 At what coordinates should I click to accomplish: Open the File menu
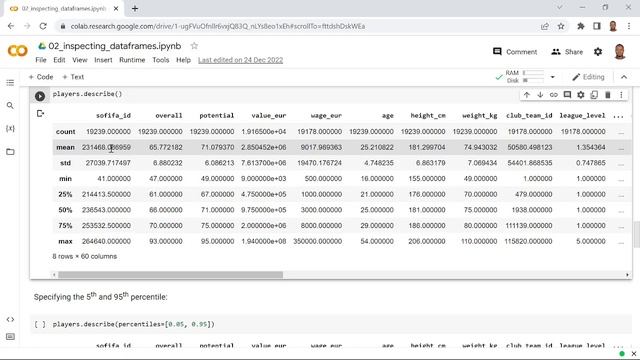[x=41, y=60]
